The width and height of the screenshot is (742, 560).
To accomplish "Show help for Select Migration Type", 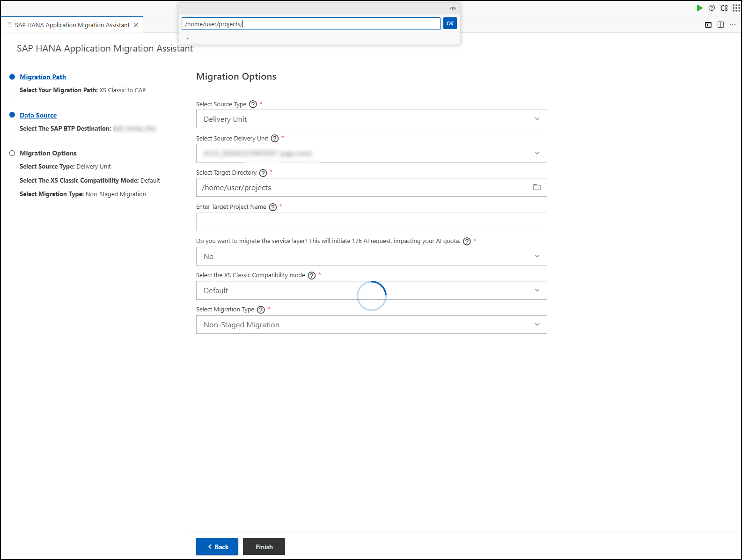I will [261, 309].
